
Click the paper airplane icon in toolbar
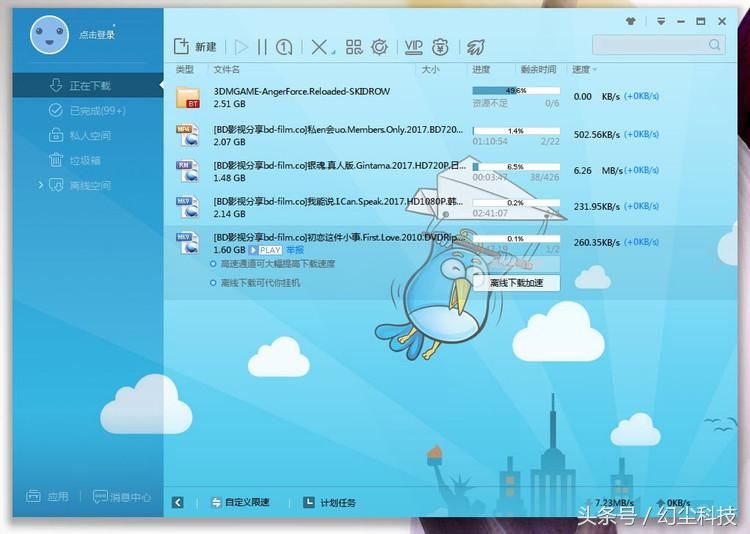(476, 47)
